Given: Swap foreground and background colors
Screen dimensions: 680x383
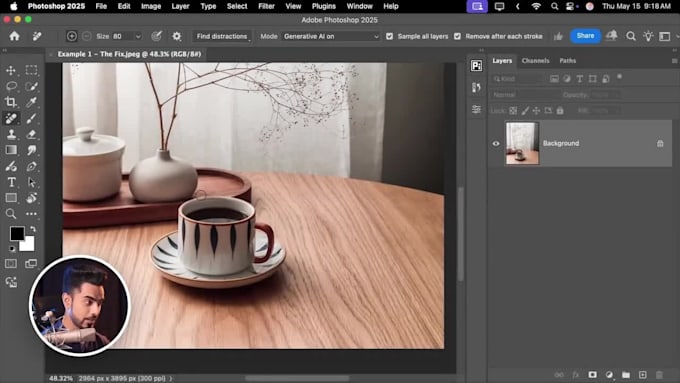Looking at the screenshot, I should [x=33, y=229].
